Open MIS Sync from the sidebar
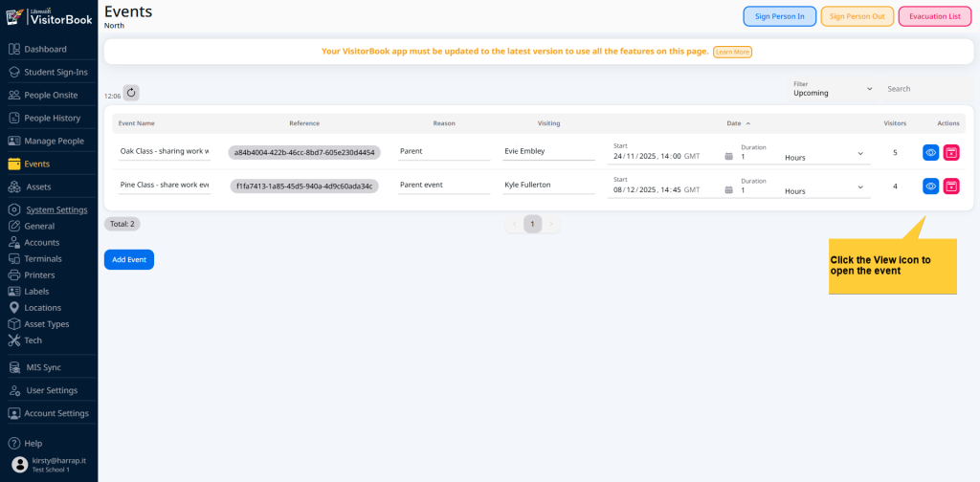 click(x=43, y=367)
